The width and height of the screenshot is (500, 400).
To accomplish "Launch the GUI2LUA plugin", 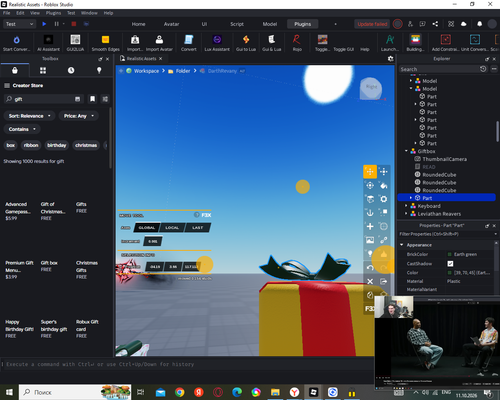I will click(75, 40).
